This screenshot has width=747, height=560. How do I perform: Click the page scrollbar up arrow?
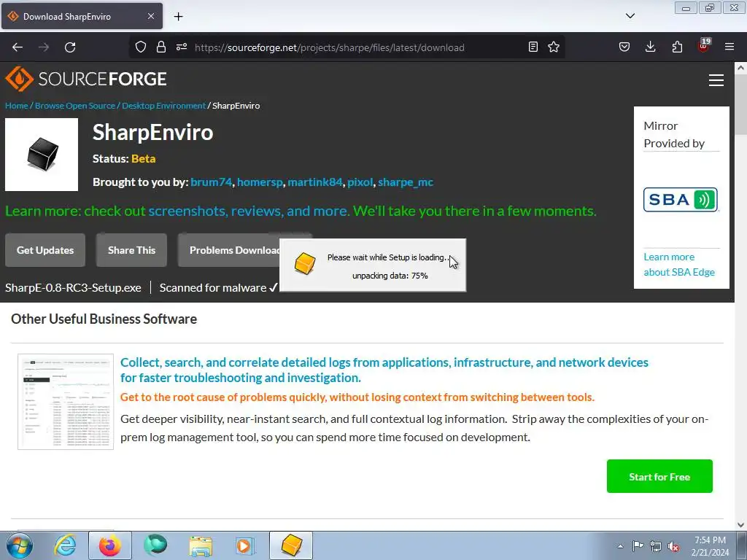point(740,68)
